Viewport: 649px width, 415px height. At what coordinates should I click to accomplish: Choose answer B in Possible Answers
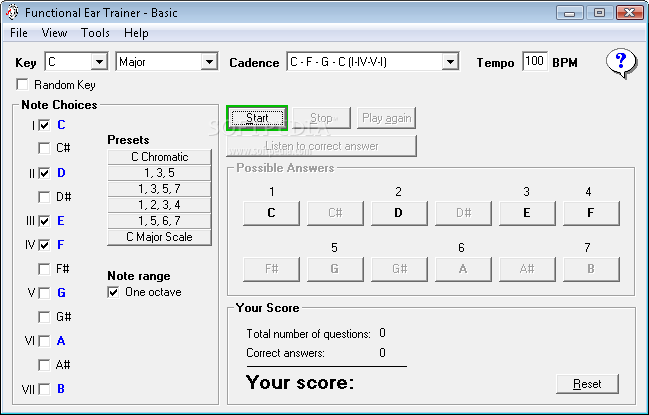click(591, 269)
